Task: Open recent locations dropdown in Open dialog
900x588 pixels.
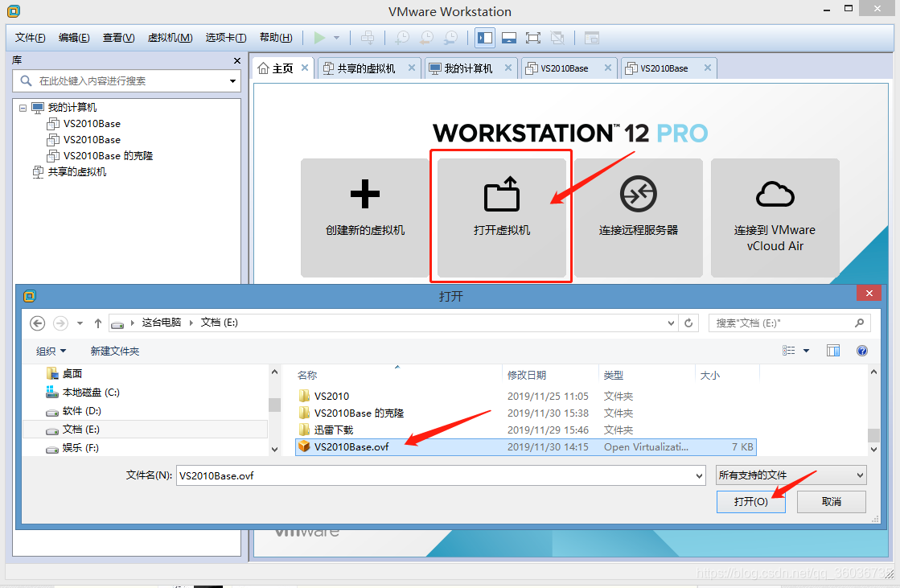Action: click(x=80, y=323)
